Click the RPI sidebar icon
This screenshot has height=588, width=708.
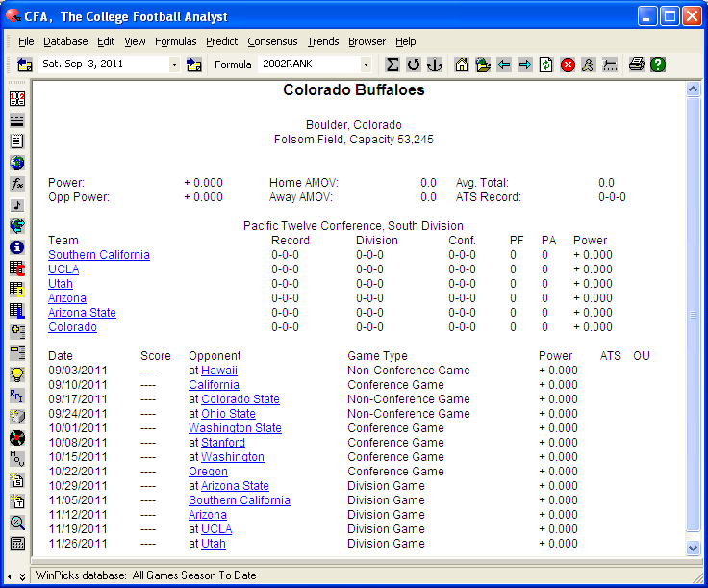(17, 396)
